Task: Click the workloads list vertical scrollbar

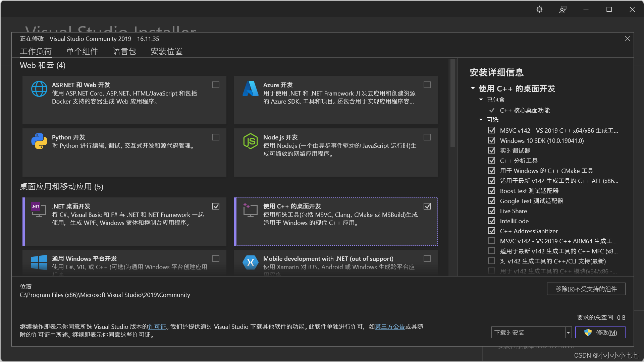Action: tap(453, 104)
